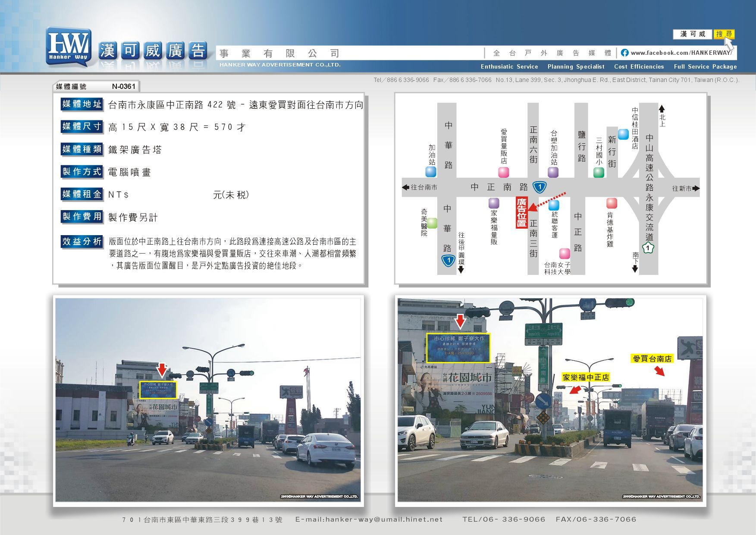Click the 中山高速公路永康交流道 map label
Viewport: 756px width, 535px height.
[x=649, y=188]
